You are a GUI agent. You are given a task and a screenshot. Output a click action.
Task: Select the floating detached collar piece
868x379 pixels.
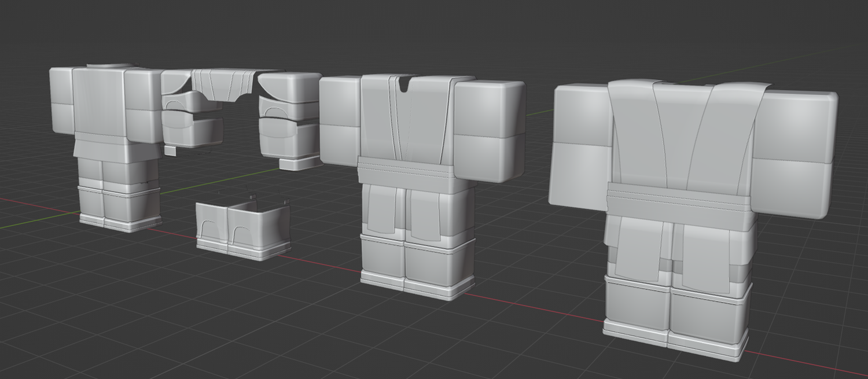(x=223, y=84)
